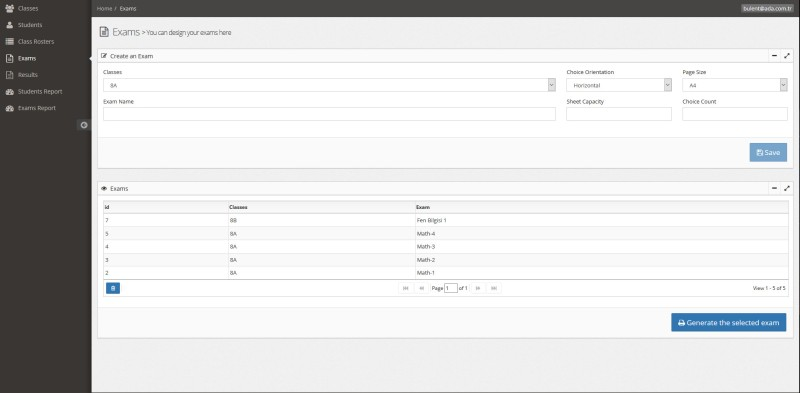
Task: Focus the Exam Name input field
Action: pos(329,114)
